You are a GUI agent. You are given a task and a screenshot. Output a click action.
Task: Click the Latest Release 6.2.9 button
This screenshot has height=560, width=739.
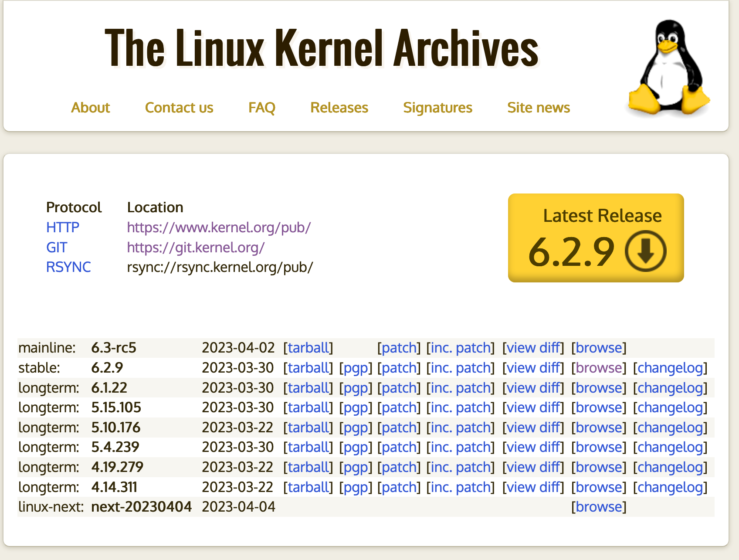click(x=596, y=238)
